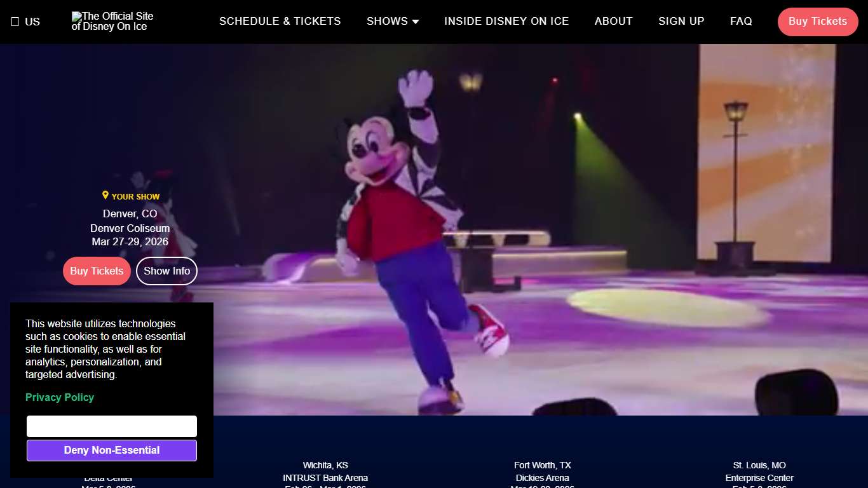Open the Privacy Policy link
The image size is (868, 488).
[59, 397]
